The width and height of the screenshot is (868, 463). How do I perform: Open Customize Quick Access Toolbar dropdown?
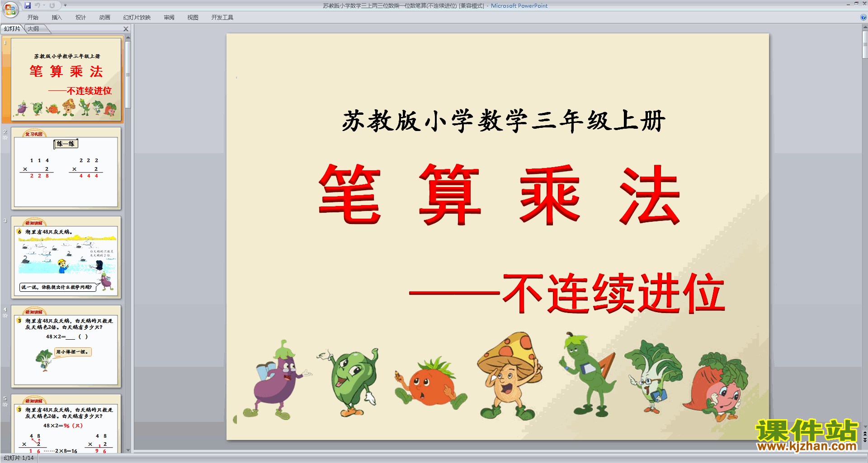(x=65, y=5)
